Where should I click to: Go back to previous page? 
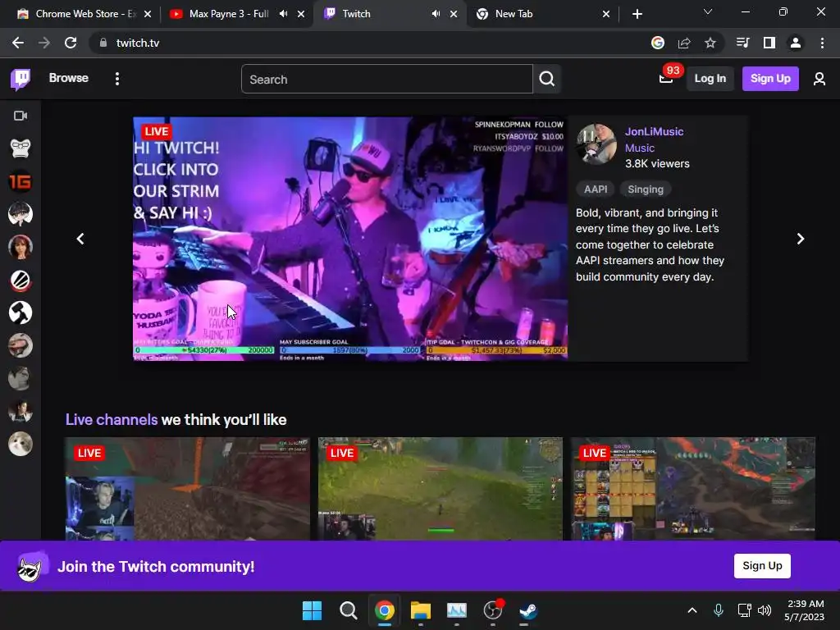(x=18, y=43)
